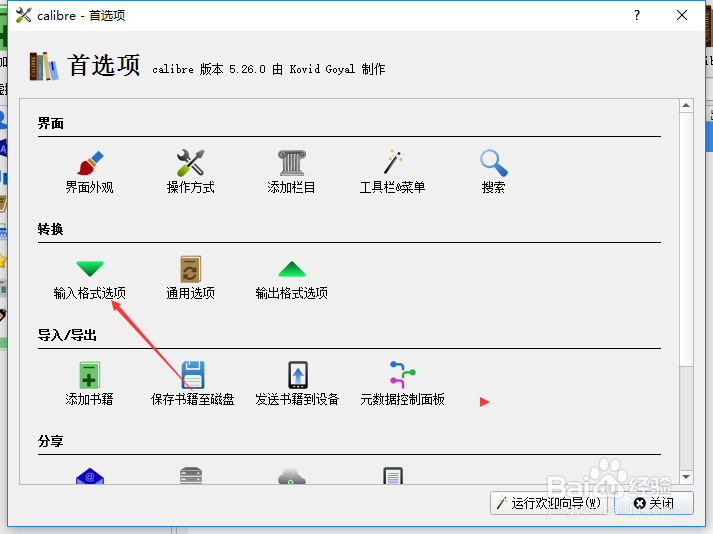Viewport: 713px width, 534px height.
Task: Click 操作方式 label text
Action: [191, 187]
